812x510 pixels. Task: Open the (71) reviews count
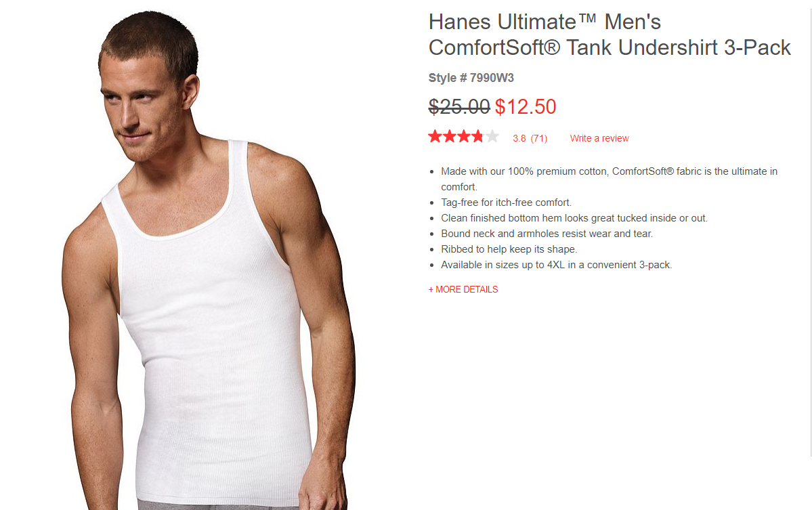(539, 138)
